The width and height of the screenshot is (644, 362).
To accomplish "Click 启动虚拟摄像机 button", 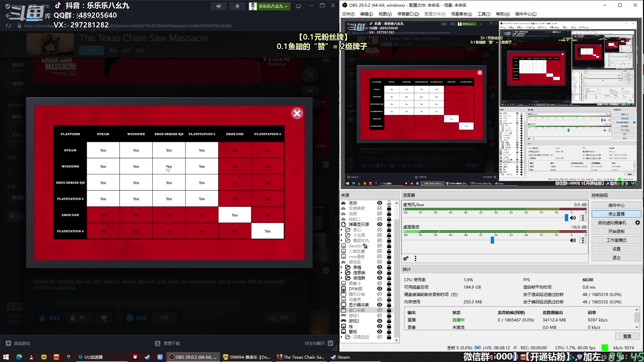I will pos(612,223).
